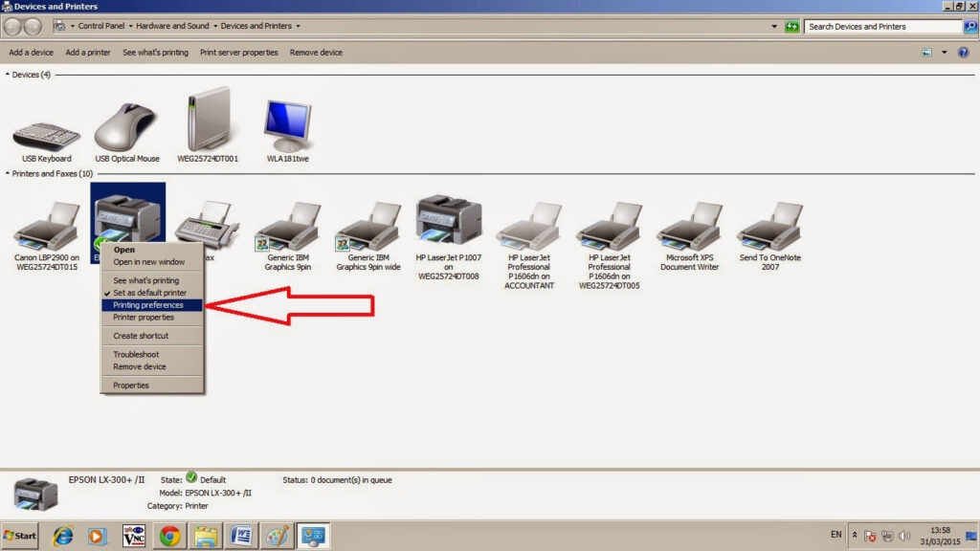Select See what's printing in context menu
Viewport: 980px width, 551px height.
pyautogui.click(x=152, y=280)
